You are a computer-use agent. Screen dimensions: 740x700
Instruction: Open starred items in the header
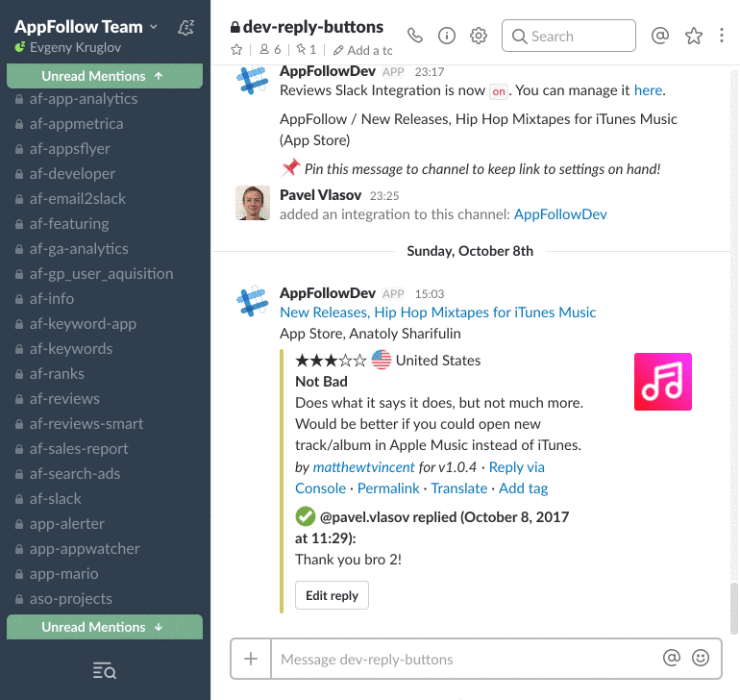point(693,36)
